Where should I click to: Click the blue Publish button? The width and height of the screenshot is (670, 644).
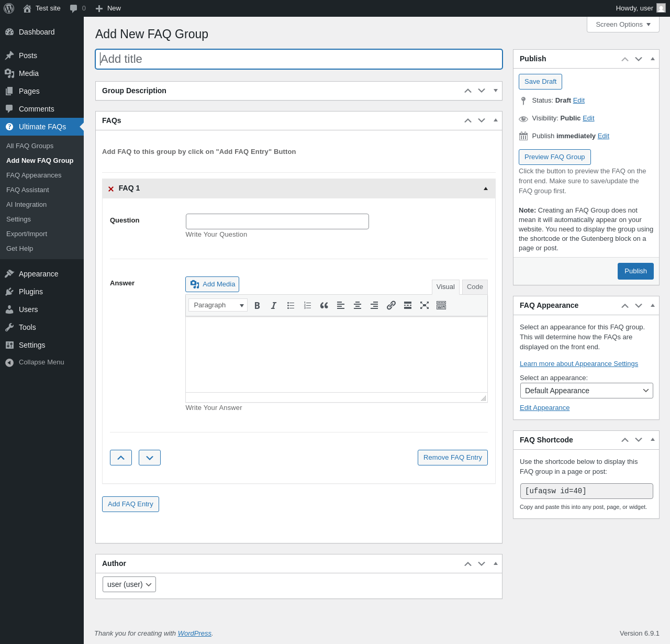coord(635,271)
